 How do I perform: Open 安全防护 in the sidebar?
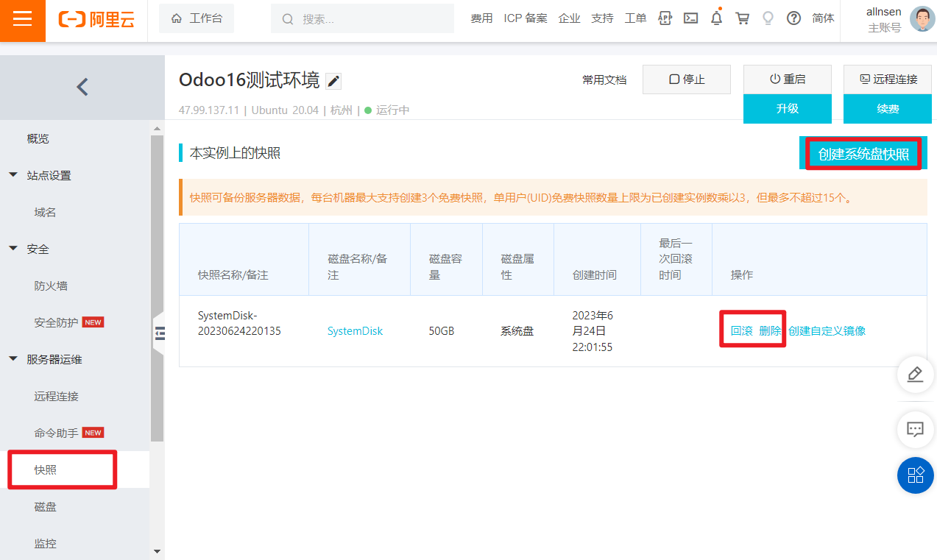tap(56, 322)
